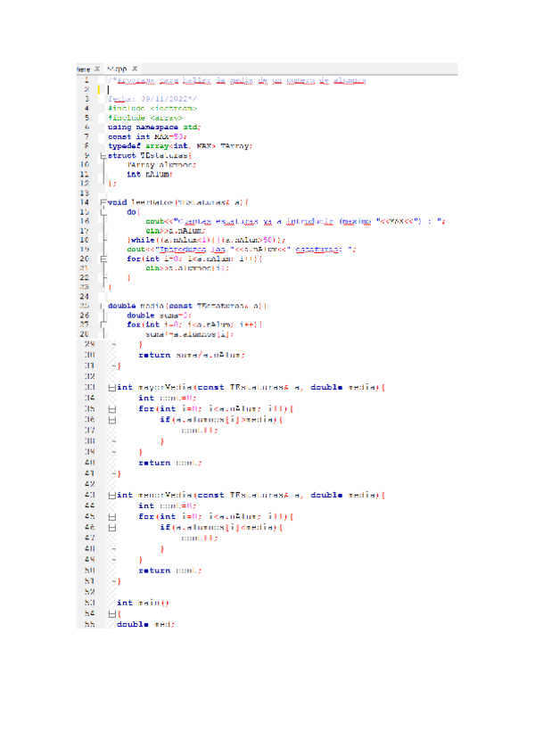Collapse the struct TEstaturas fold marker
The height and width of the screenshot is (756, 535).
tap(103, 156)
